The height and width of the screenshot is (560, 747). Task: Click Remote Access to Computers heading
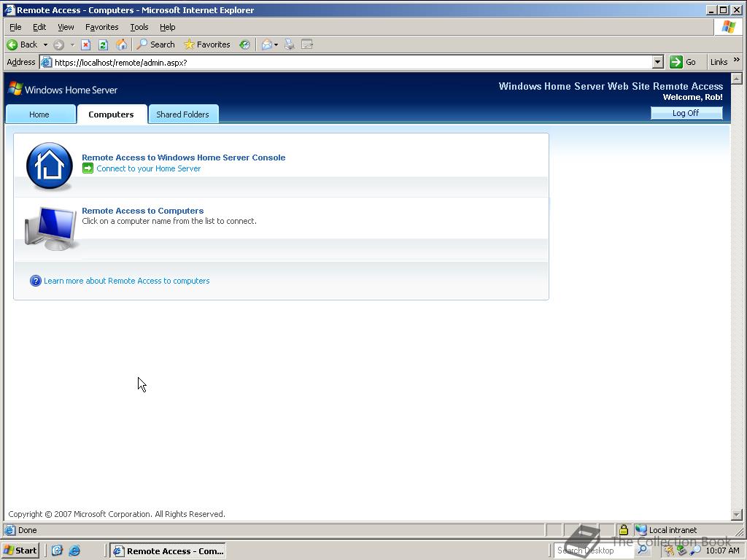pos(143,211)
